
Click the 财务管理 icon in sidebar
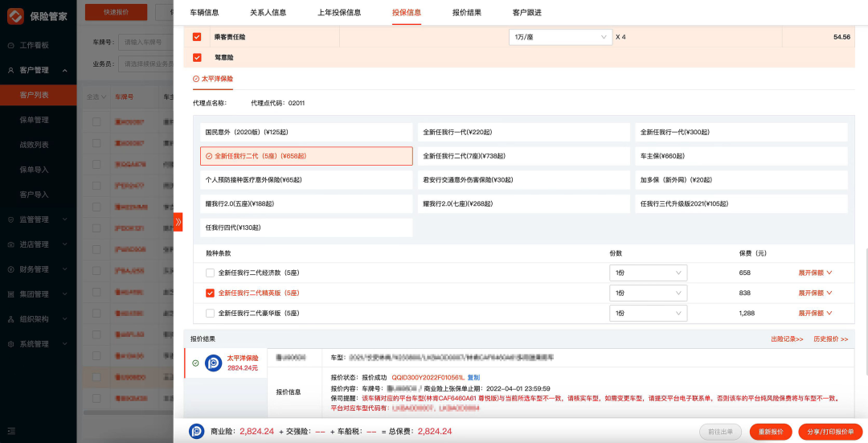tap(11, 269)
